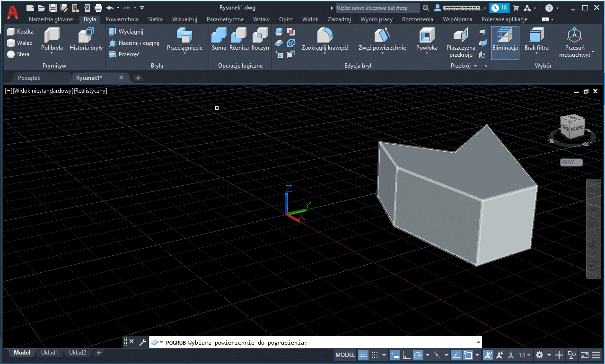Viewport: 605px width, 364px height.
Task: Toggle the MODEL space button in status bar
Action: 345,355
